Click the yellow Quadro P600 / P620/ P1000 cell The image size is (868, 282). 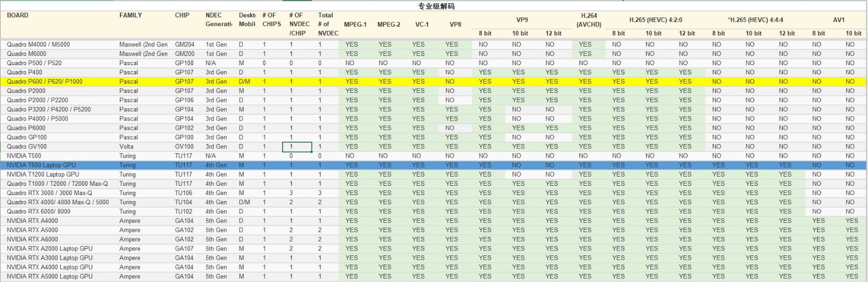(44, 82)
